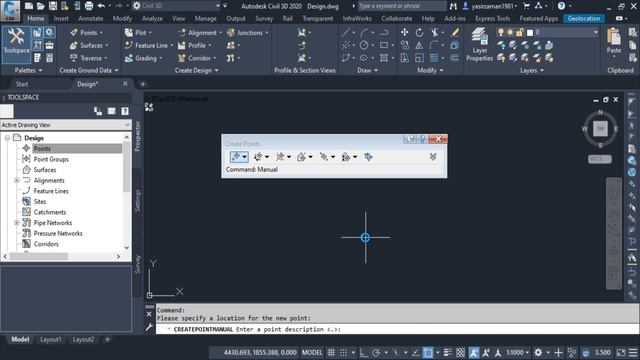Screen dimensions: 640x360
Task: Expand the Create Points toolbar chevron
Action: pos(433,157)
